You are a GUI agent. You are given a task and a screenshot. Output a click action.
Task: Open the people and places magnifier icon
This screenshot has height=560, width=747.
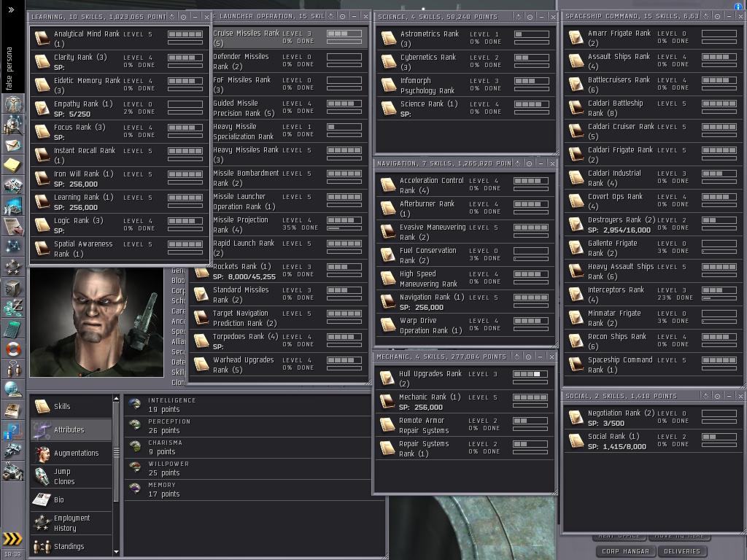[x=13, y=124]
